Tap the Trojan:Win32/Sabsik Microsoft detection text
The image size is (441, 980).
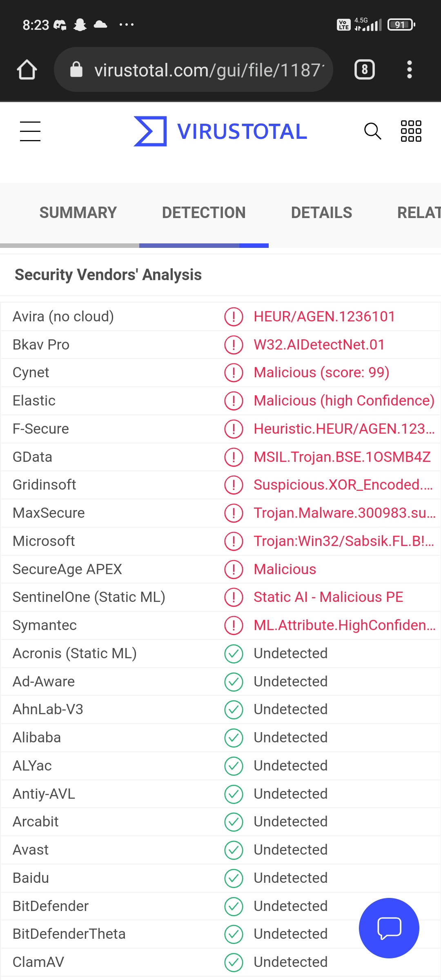[344, 541]
